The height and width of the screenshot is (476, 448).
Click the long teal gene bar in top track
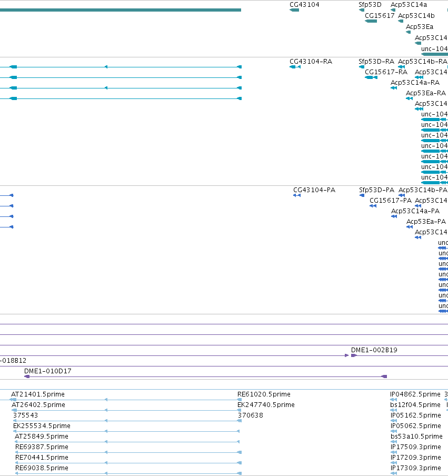(x=121, y=10)
